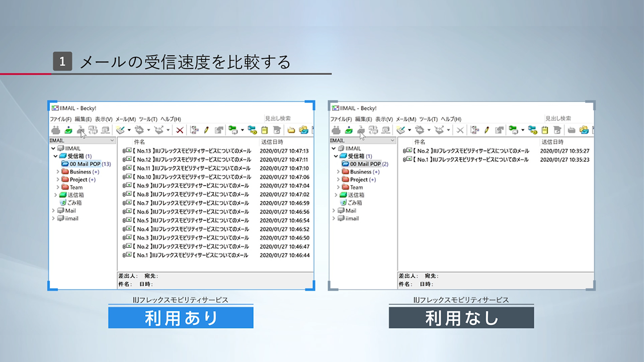Select the mail row dated 10:46:54, 利用あり window
644x362 pixels.
[x=216, y=221]
